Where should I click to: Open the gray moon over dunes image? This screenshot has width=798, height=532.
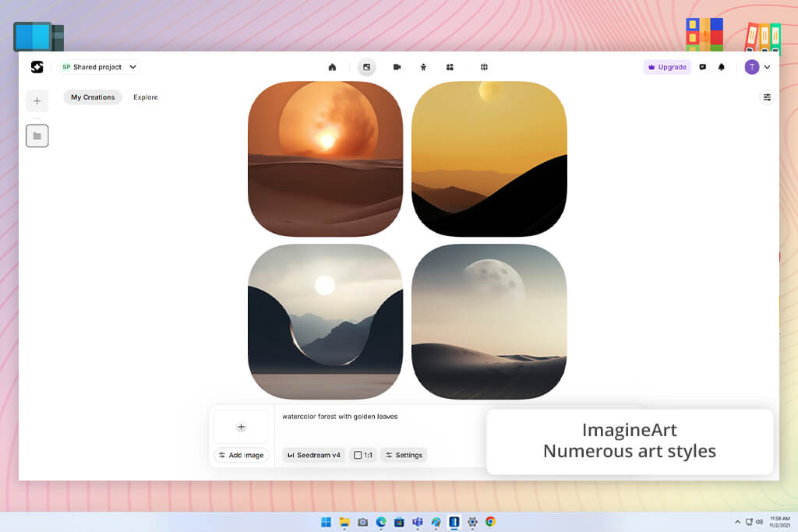coord(489,322)
